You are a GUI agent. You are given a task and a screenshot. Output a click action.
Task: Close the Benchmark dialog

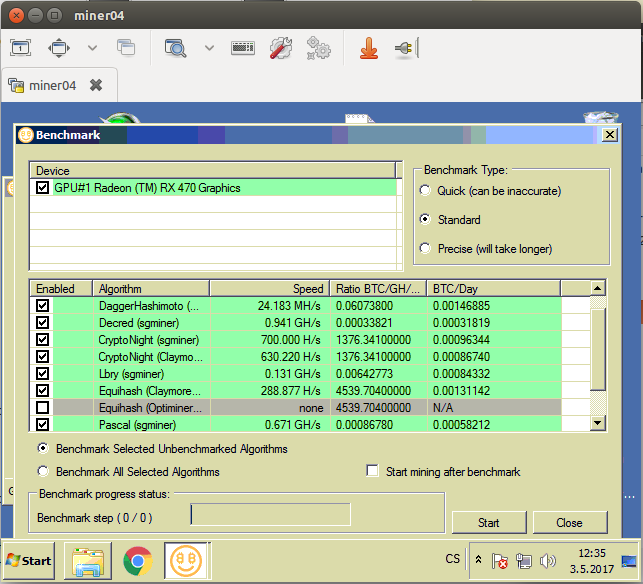pos(610,135)
